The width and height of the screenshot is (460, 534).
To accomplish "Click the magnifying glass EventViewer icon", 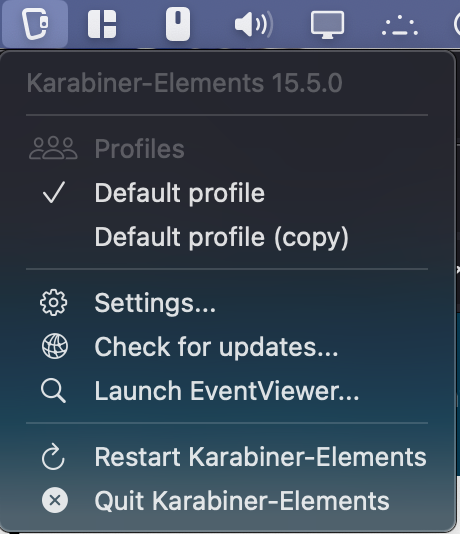I will point(53,391).
